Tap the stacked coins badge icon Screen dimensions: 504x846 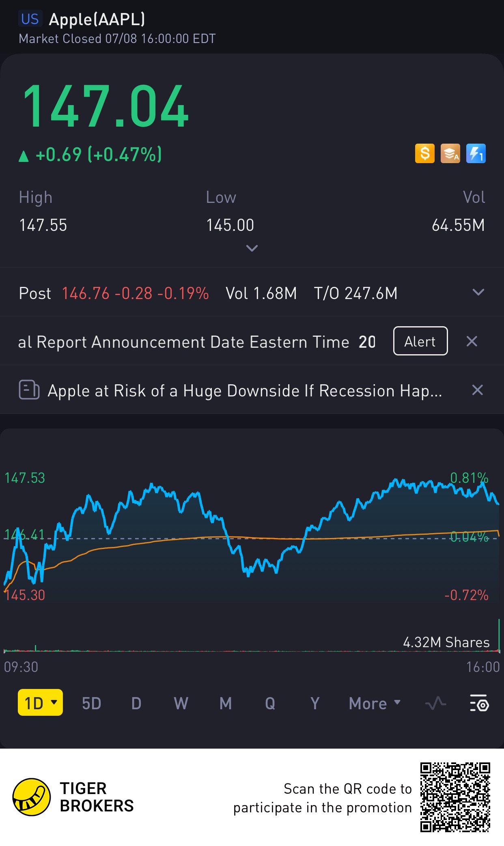click(450, 154)
